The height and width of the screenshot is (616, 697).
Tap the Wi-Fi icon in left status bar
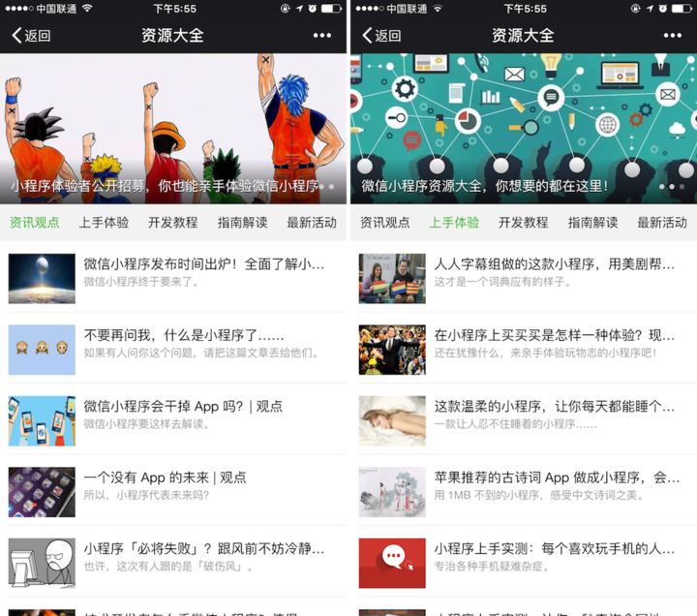(x=87, y=9)
